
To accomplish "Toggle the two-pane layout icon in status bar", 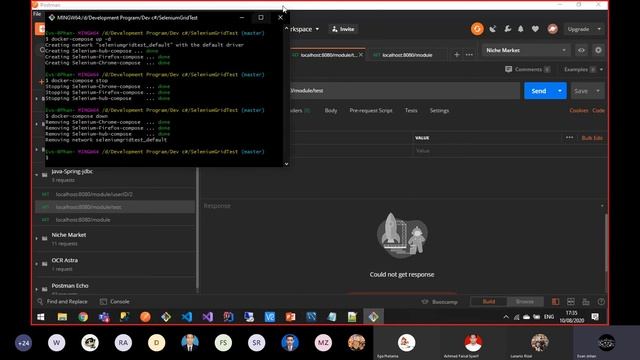I will point(571,302).
